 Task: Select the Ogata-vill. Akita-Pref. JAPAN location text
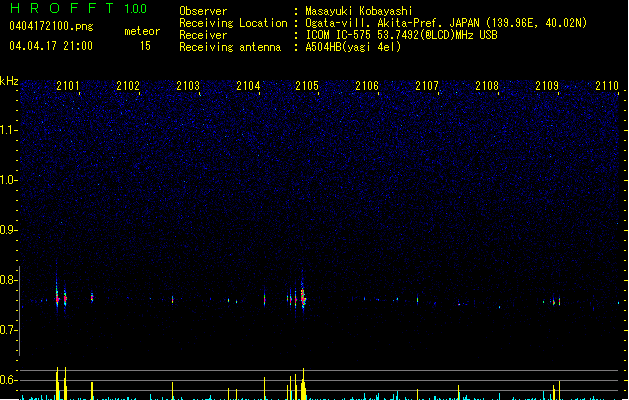(446, 23)
